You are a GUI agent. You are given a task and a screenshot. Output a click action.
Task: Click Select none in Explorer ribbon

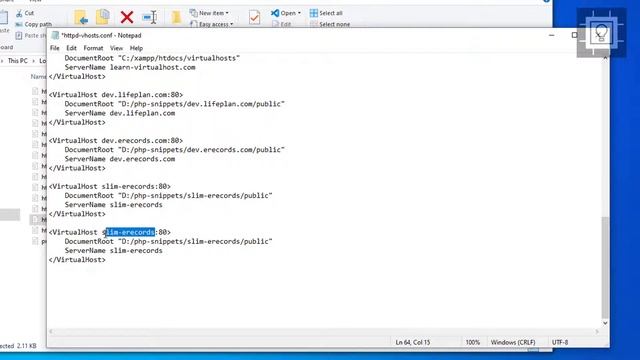coord(330,24)
